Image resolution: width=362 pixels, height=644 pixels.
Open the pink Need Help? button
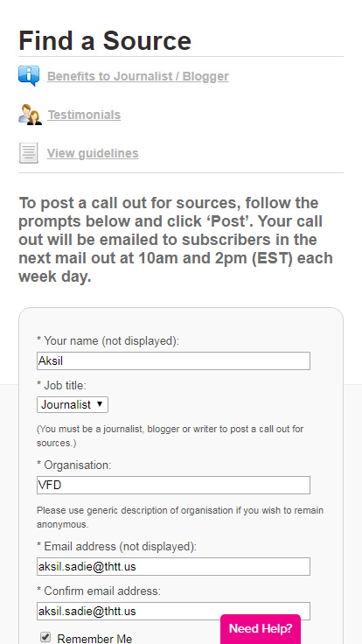261,628
